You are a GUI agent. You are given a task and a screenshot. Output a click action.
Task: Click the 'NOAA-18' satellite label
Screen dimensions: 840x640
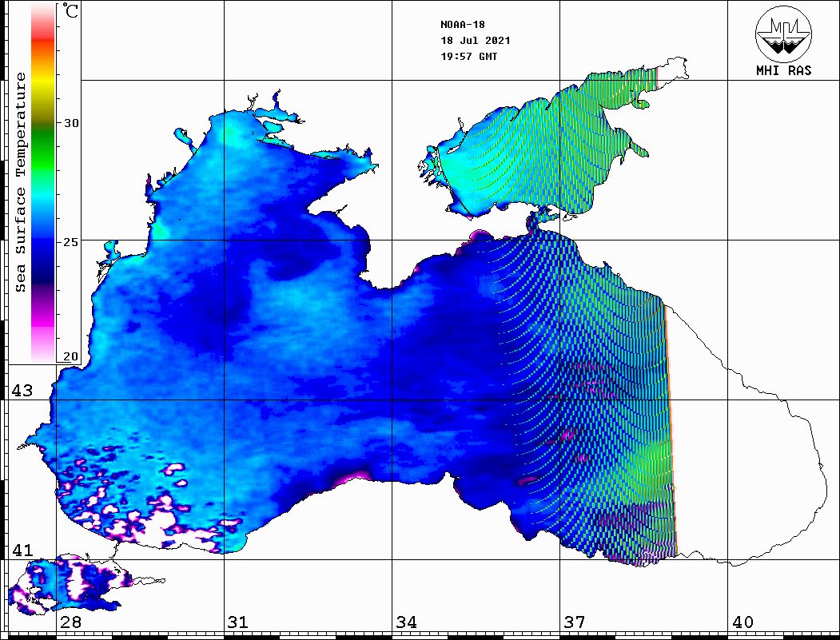[462, 25]
